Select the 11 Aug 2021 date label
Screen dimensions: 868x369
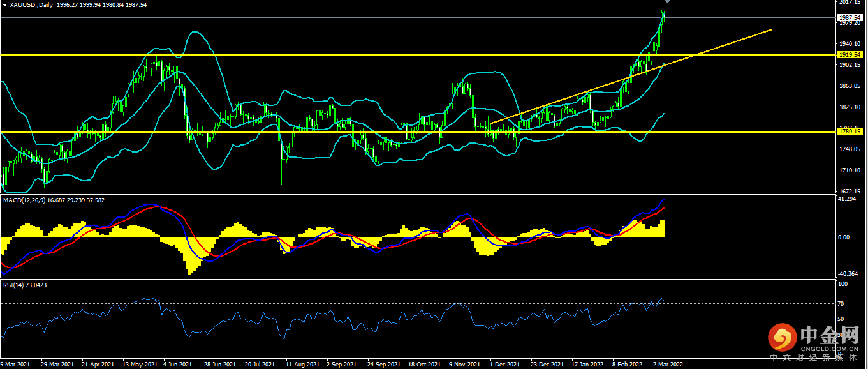point(303,365)
